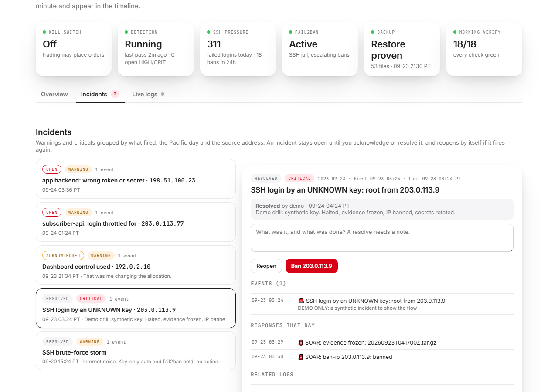Screen dimensions: 558x392
Task: Click the 09-23 03:30 response timestamp
Action: pyautogui.click(x=267, y=357)
